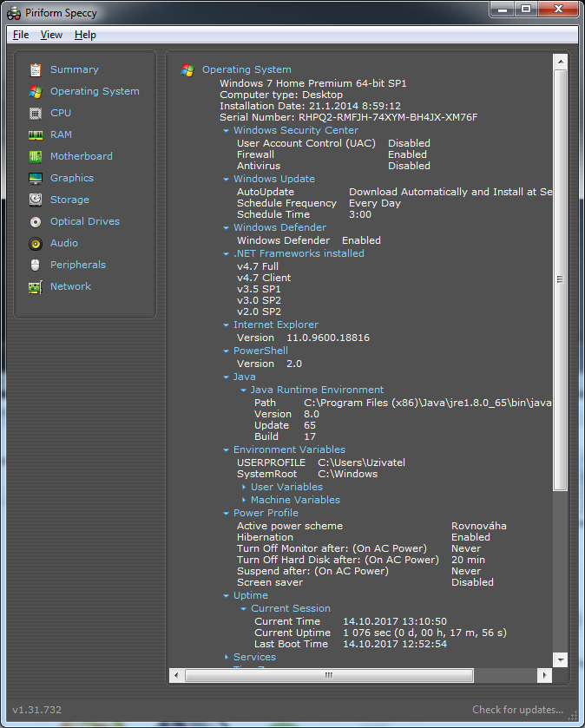The image size is (585, 728).
Task: Click the vertical scrollbar down arrow
Action: click(561, 660)
